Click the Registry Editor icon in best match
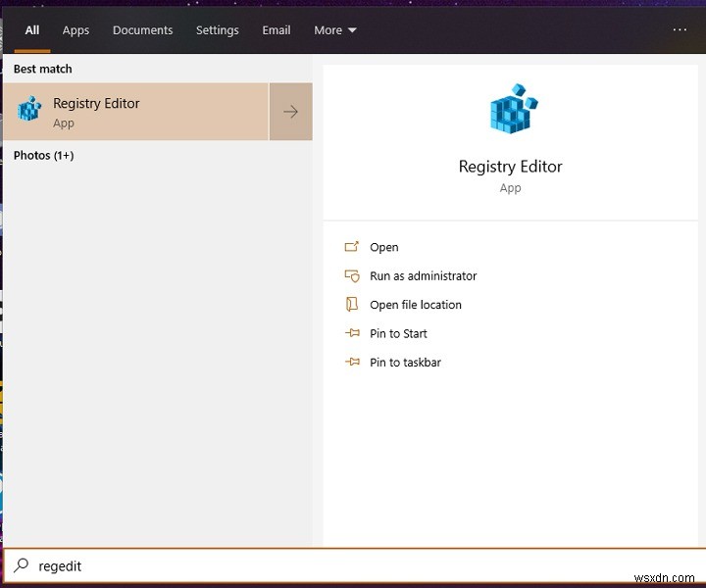The height and width of the screenshot is (588, 706). pos(29,109)
